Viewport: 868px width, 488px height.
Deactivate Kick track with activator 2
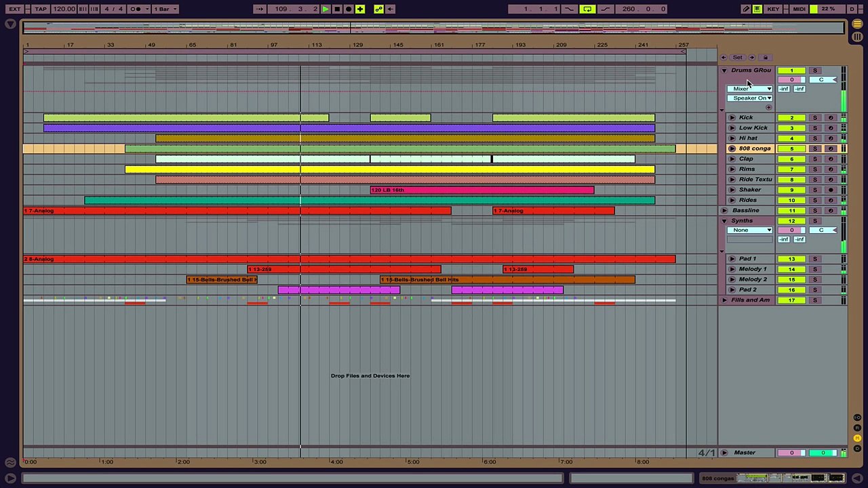[x=791, y=118]
